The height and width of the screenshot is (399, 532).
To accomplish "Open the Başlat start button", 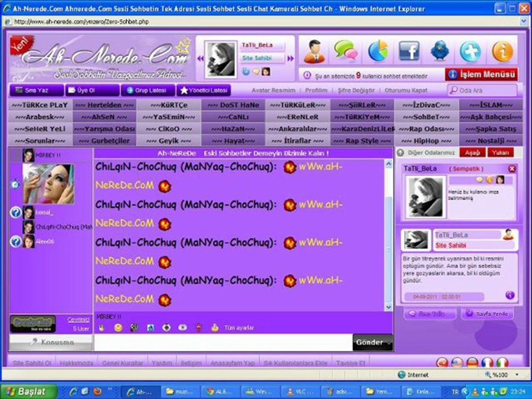I will click(29, 392).
